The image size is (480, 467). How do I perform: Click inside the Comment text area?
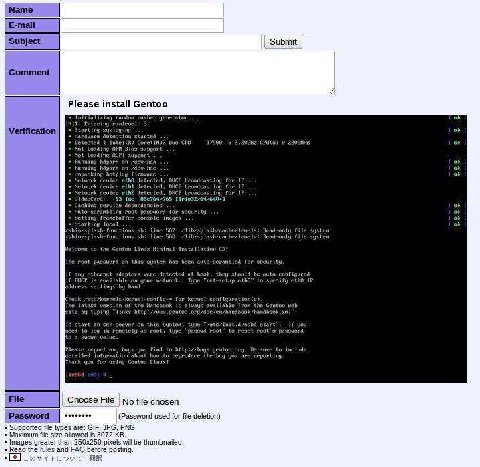(197, 73)
